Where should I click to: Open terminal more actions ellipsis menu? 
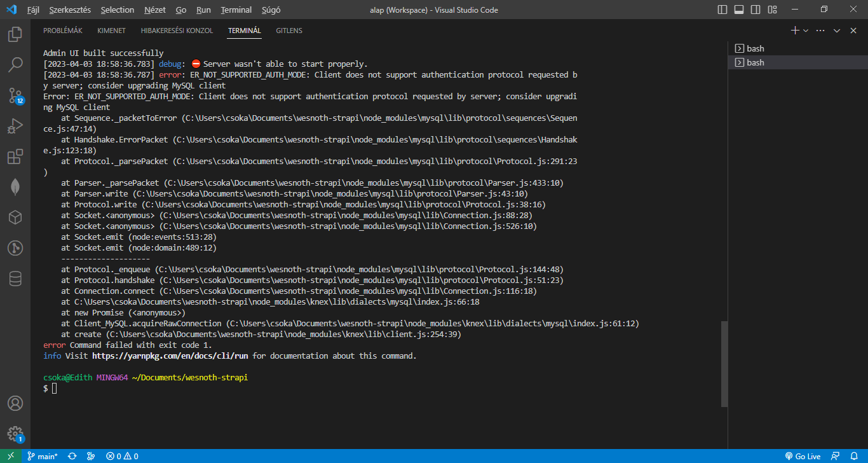point(820,30)
